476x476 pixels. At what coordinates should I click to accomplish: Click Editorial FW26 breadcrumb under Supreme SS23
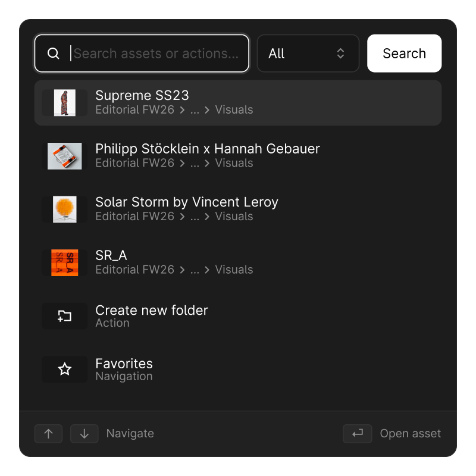pos(135,109)
